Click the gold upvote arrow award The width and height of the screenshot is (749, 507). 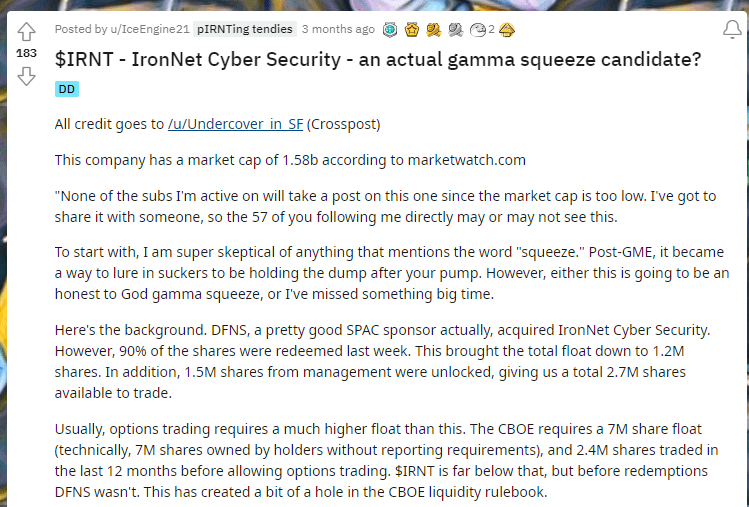pos(506,30)
